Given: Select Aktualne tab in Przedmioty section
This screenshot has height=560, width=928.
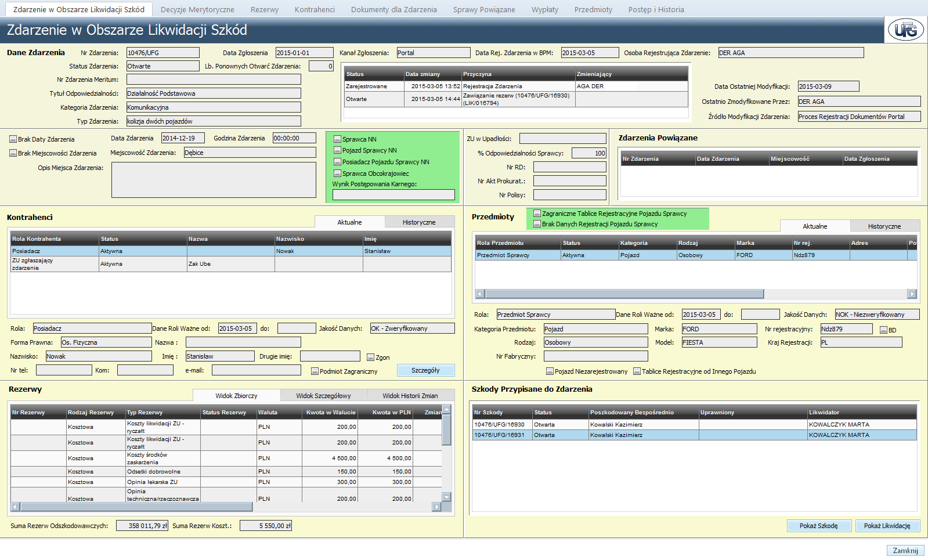Looking at the screenshot, I should (815, 226).
